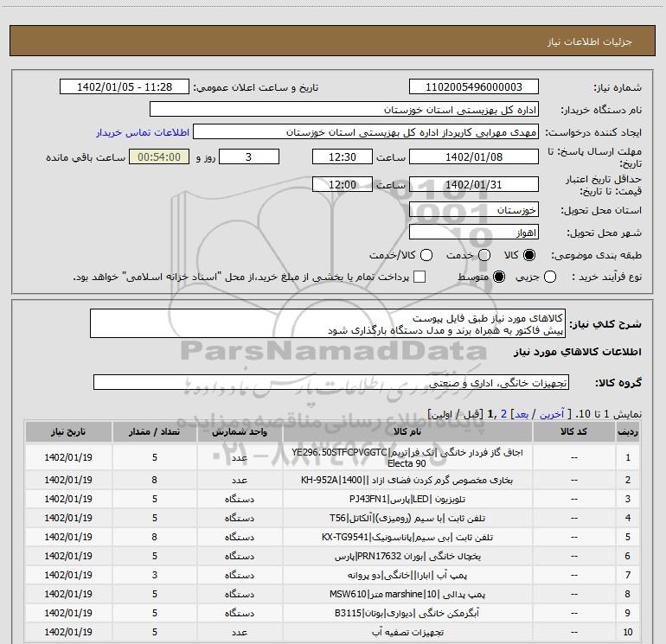Select the row with Electa 90 gas stove
Screen dimensions: 666x644
coord(333,457)
